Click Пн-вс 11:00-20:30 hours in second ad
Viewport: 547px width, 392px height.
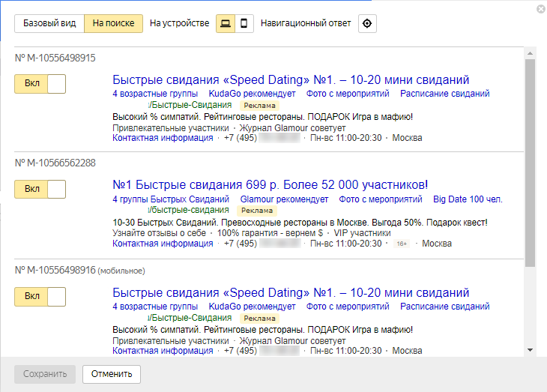click(345, 244)
